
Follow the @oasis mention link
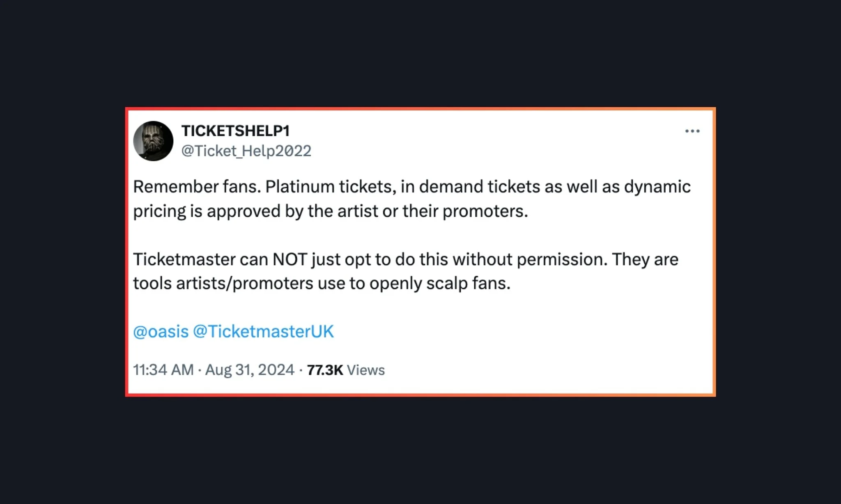click(x=161, y=332)
